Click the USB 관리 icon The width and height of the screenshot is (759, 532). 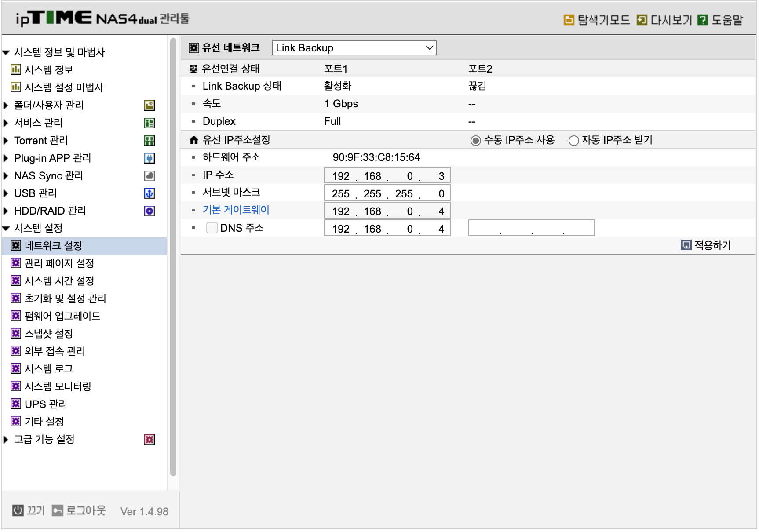coord(150,193)
